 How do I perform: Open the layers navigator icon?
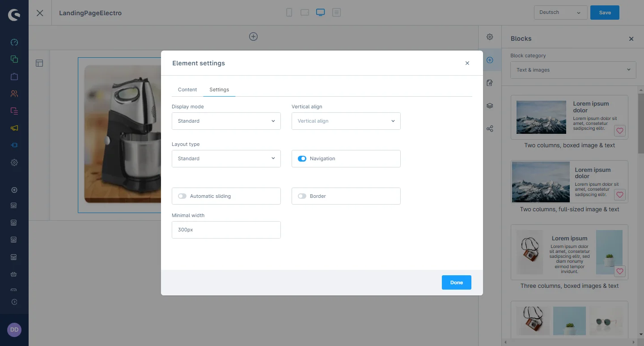click(x=490, y=106)
